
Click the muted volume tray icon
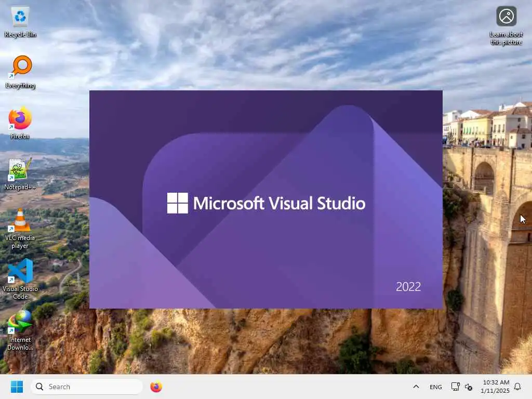(469, 387)
